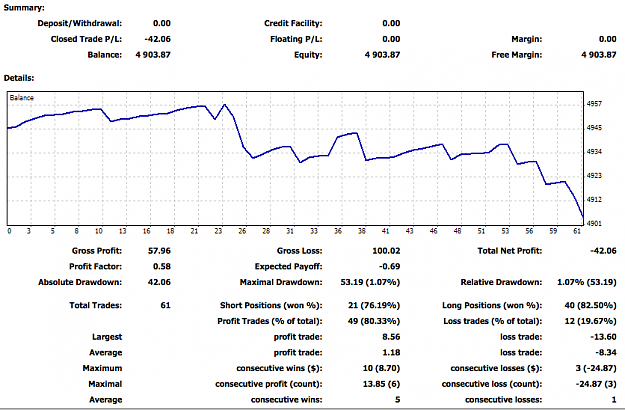
Task: Click the largest profit trade value 8.56
Action: tap(391, 337)
